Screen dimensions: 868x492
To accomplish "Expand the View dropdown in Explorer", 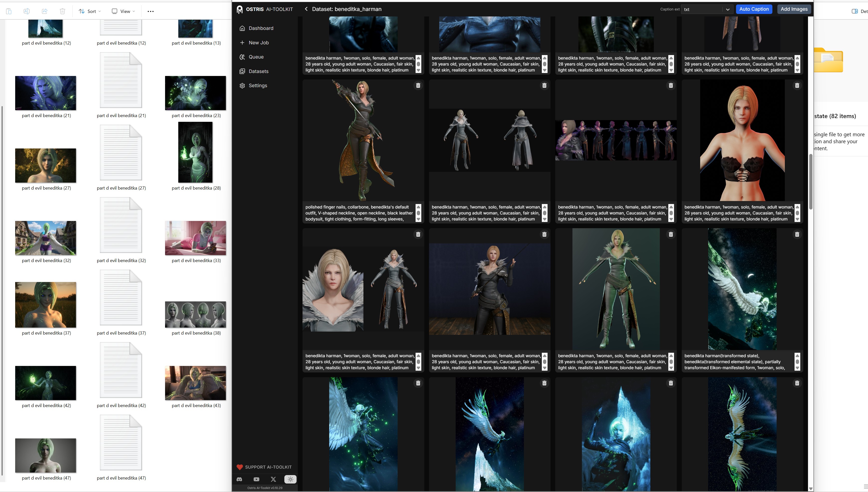I will 123,11.
